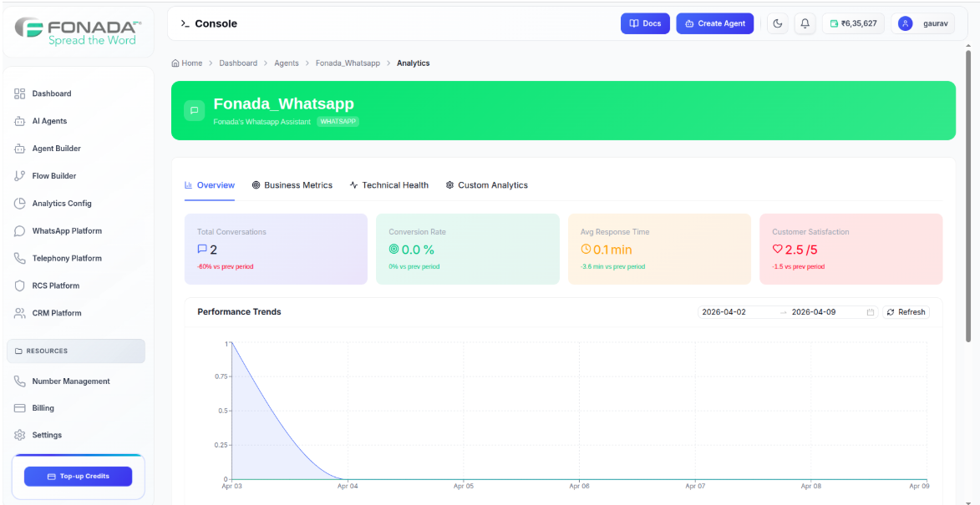
Task: Click the Apr 07 axis label
Action: pos(695,486)
